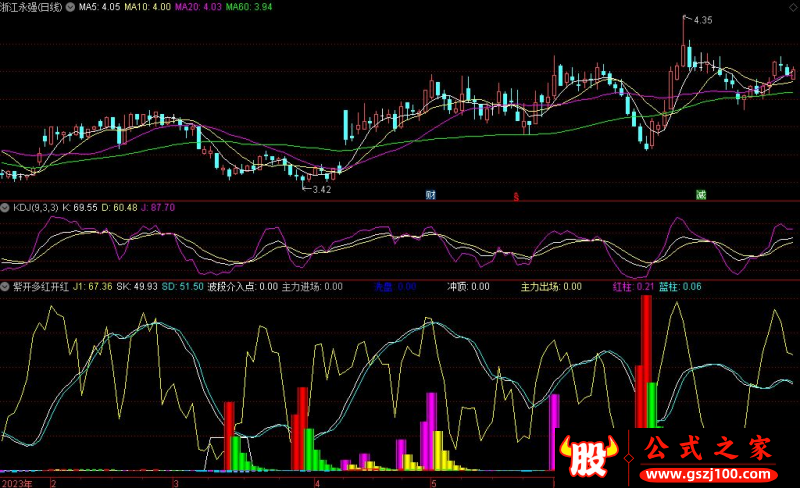
Task: Click the 4.35 high price label
Action: pyautogui.click(x=703, y=20)
